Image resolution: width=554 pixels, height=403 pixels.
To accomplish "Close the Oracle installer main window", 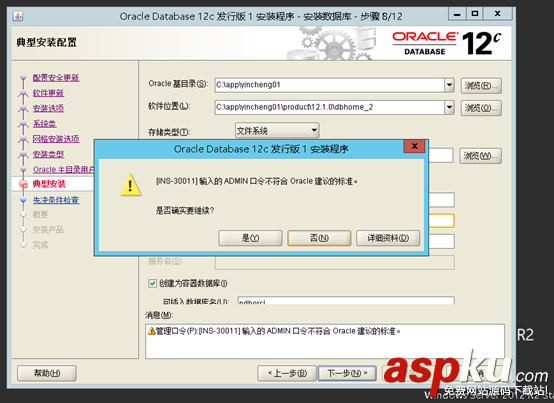I will 498,14.
